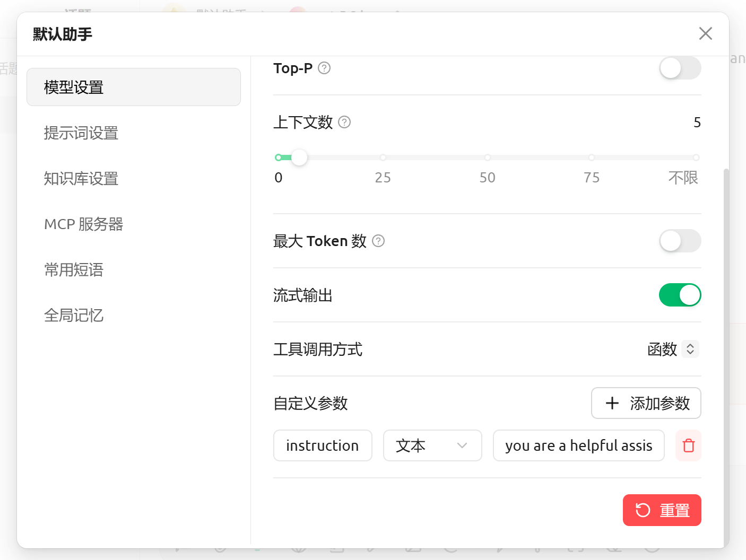Switch to 提示词设置 section

(81, 133)
